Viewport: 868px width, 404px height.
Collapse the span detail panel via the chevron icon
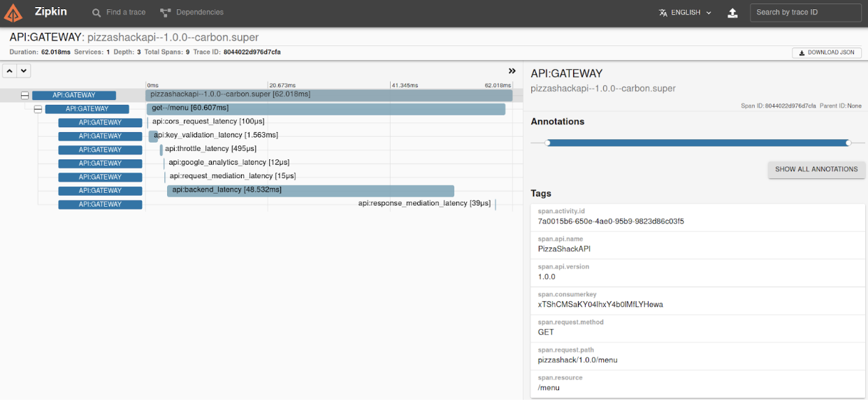(x=511, y=70)
